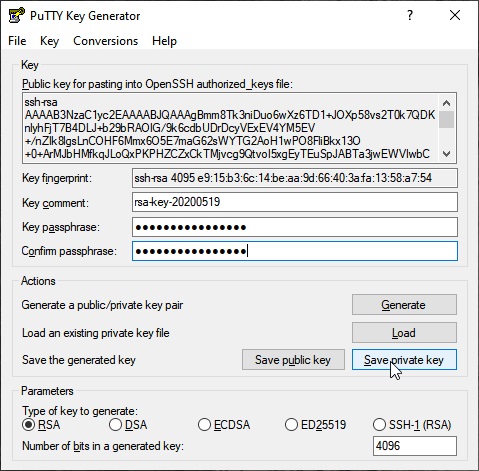Click Save private key button
This screenshot has height=471, width=479.
tap(404, 360)
